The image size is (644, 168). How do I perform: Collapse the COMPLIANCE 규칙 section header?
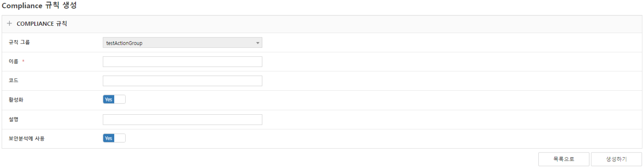(x=322, y=24)
